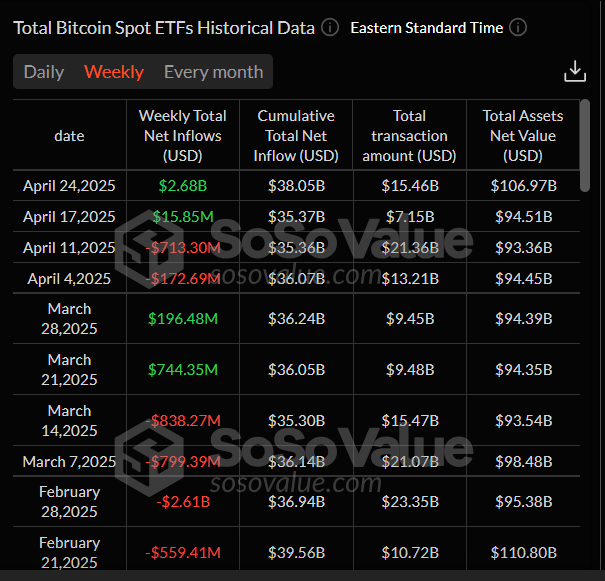This screenshot has height=581, width=605.
Task: Click info icon next to Eastern Standard Time
Action: tap(517, 28)
